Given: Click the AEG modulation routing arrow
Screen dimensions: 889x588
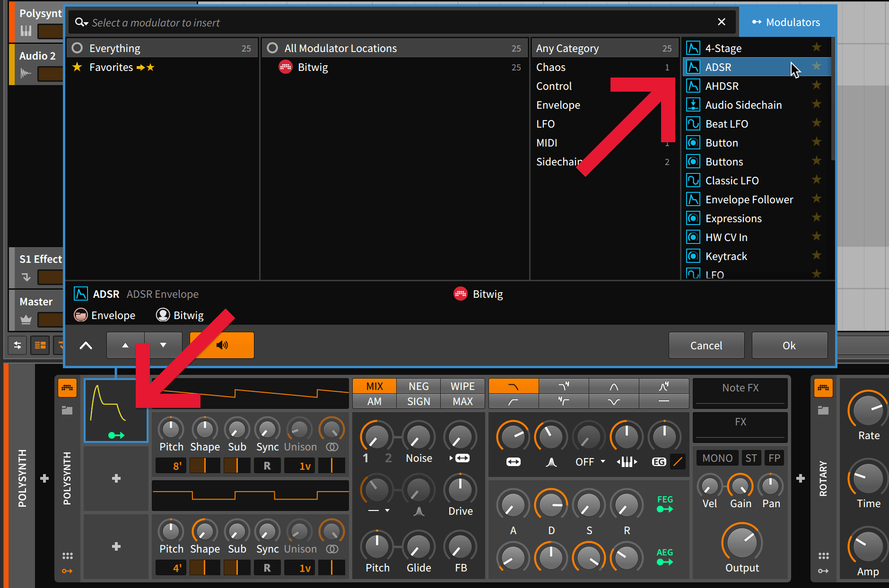Looking at the screenshot, I should 665,562.
